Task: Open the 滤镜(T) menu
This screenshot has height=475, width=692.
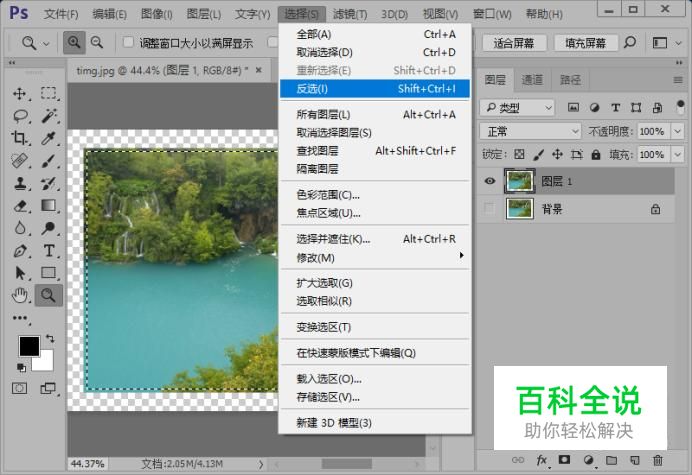Action: point(350,14)
